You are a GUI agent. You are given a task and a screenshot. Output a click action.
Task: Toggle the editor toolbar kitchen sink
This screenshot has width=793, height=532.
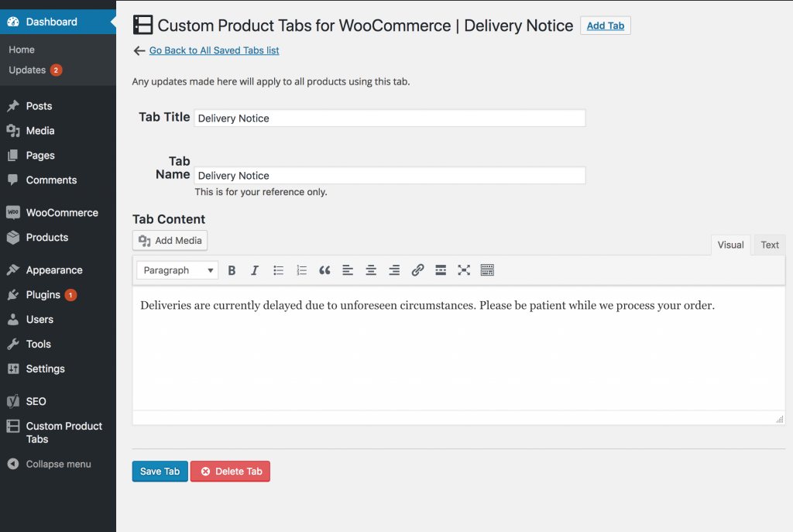click(487, 270)
